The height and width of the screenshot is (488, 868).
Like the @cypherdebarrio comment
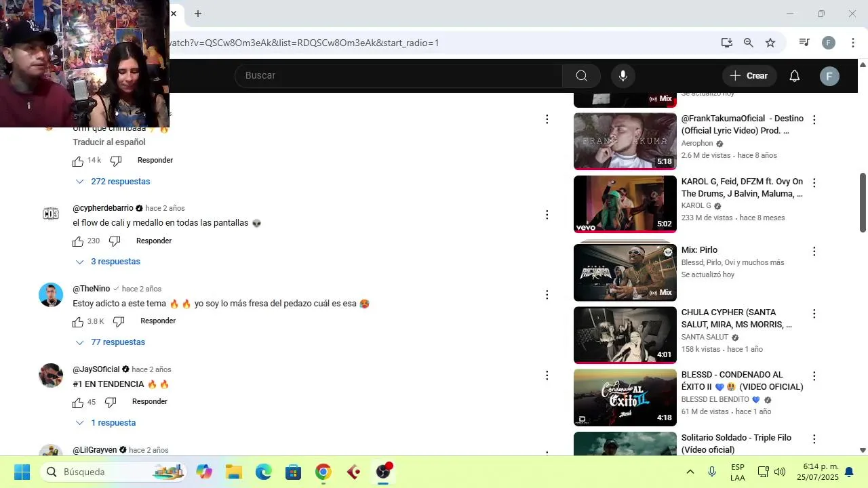pos(78,241)
